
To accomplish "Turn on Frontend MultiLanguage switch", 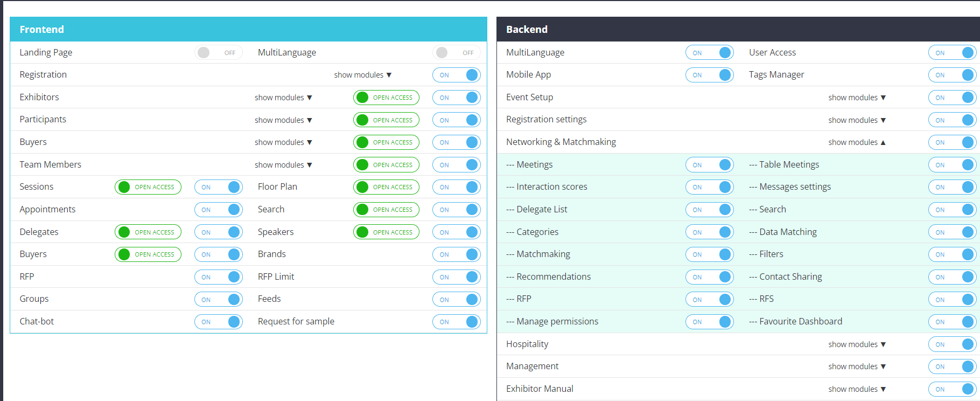I will tap(456, 52).
